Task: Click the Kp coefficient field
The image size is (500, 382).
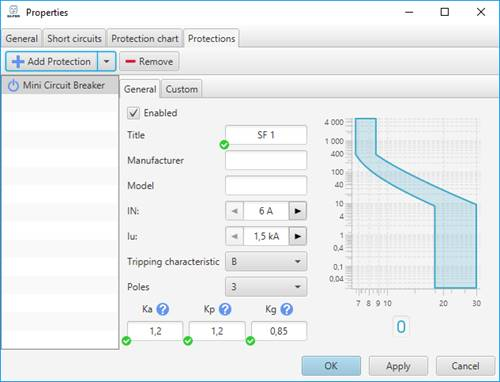Action: tap(217, 331)
